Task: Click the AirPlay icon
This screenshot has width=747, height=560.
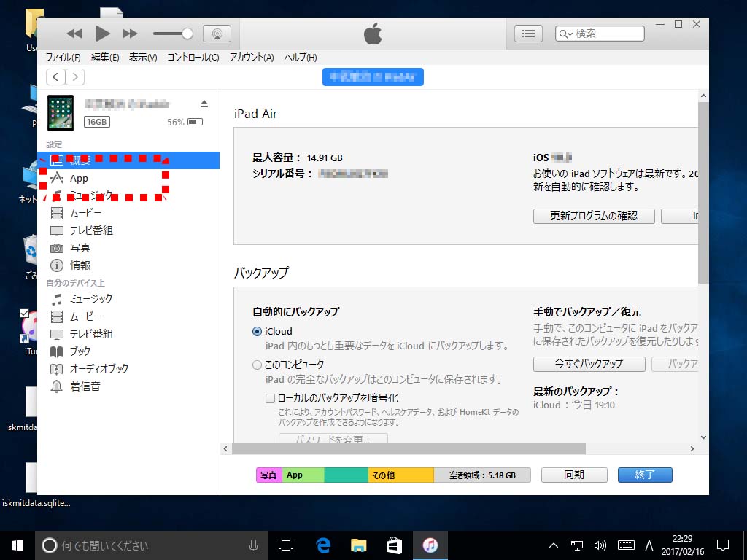Action: [x=216, y=34]
